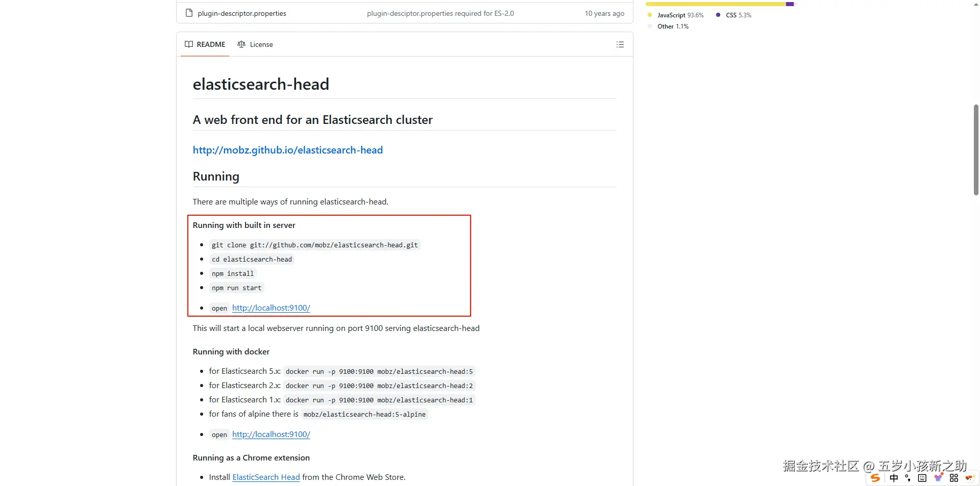Toggle the Sogou punctuation mode button
Image resolution: width=980 pixels, height=486 pixels.
(x=908, y=478)
